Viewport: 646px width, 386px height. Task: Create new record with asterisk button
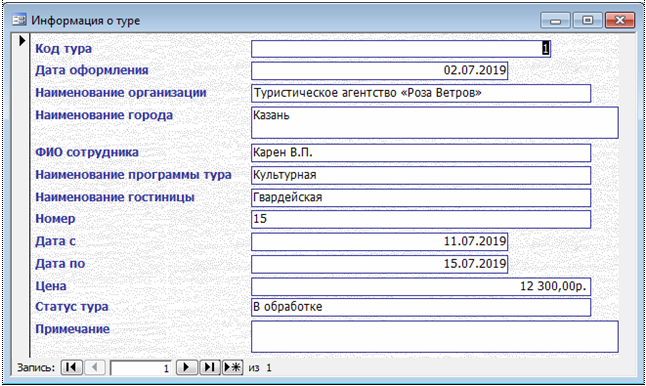pos(233,367)
